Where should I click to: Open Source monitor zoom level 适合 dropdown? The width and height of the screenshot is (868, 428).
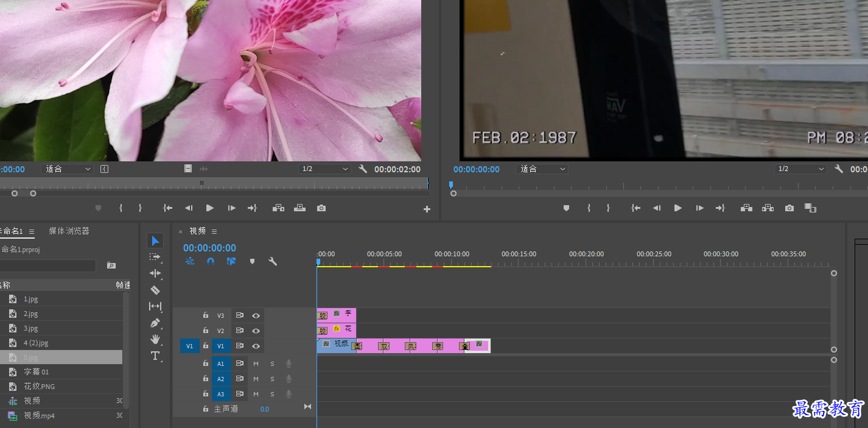pos(67,169)
